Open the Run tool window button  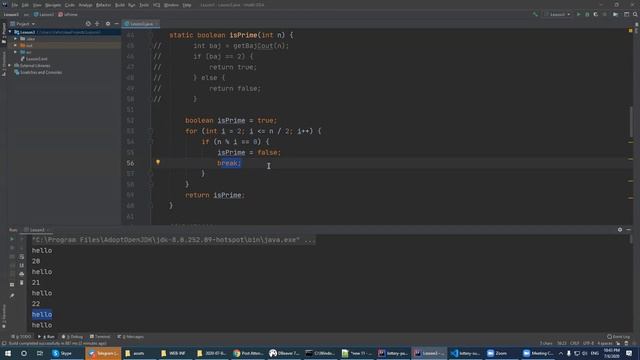47,337
